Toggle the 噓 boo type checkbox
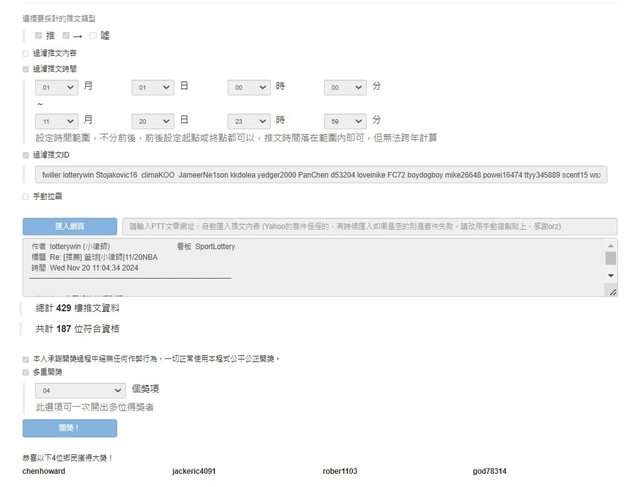640x487 pixels. (x=93, y=35)
